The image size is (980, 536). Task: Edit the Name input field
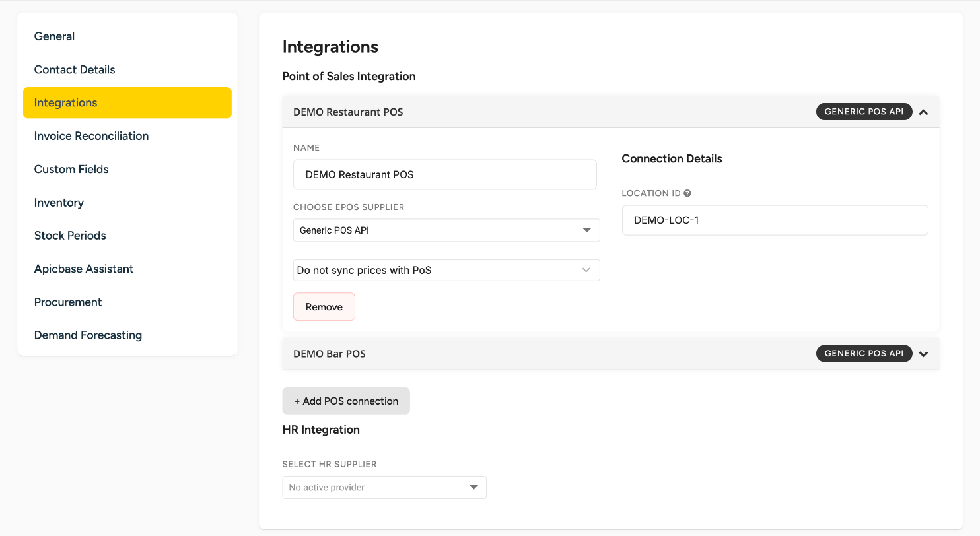(445, 175)
